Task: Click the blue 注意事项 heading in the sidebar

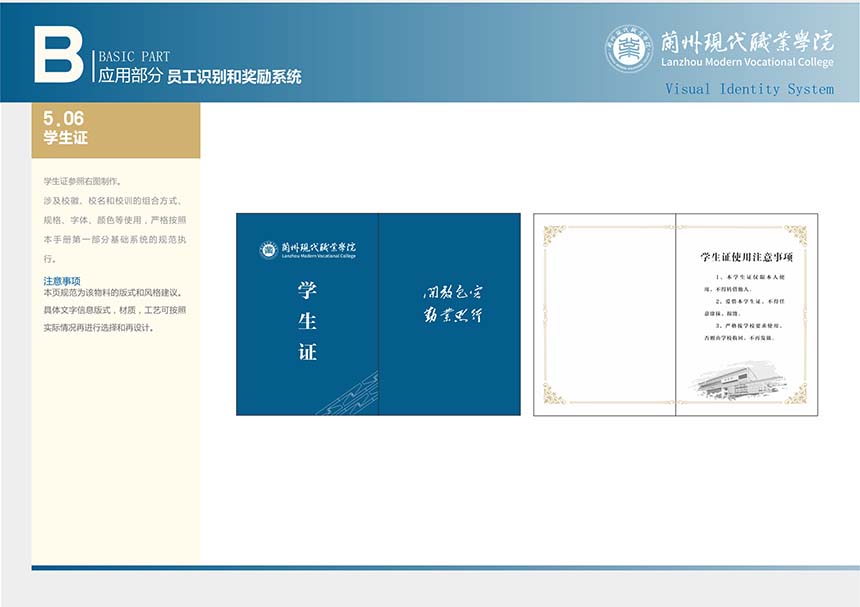Action: 62,281
